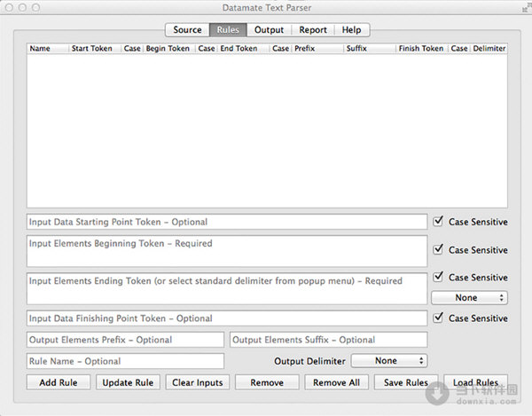
Task: Open the Output tab
Action: 269,30
